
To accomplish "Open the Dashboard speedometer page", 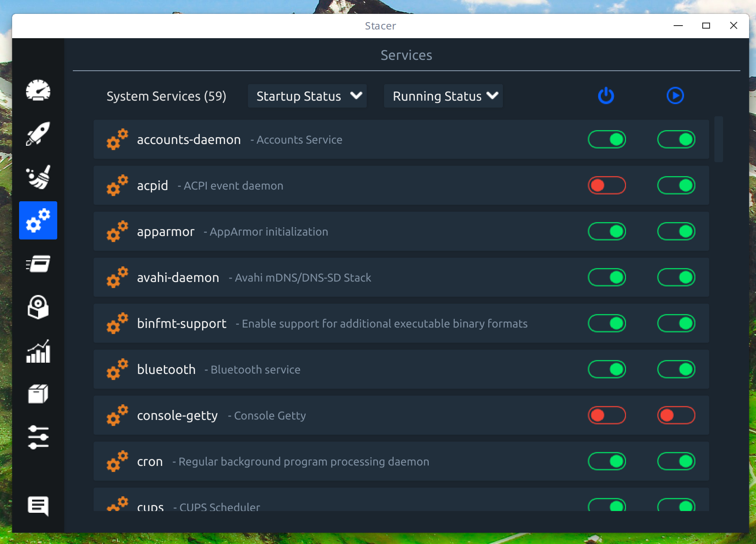I will coord(38,90).
